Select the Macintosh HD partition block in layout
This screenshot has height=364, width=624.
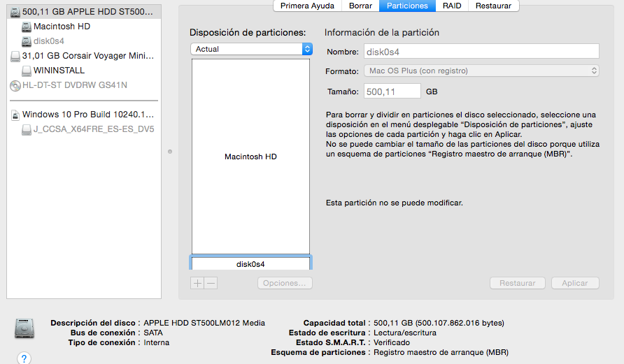tap(250, 156)
